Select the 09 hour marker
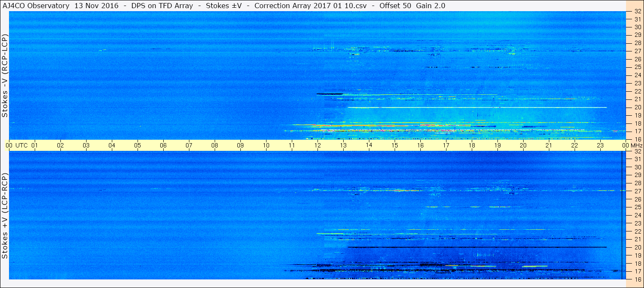The height and width of the screenshot is (288, 644). point(240,146)
